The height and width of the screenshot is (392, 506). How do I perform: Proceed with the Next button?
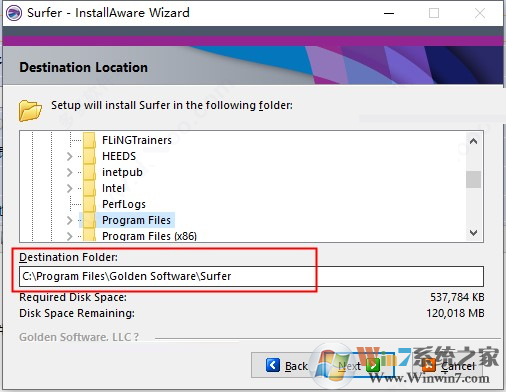click(x=359, y=366)
